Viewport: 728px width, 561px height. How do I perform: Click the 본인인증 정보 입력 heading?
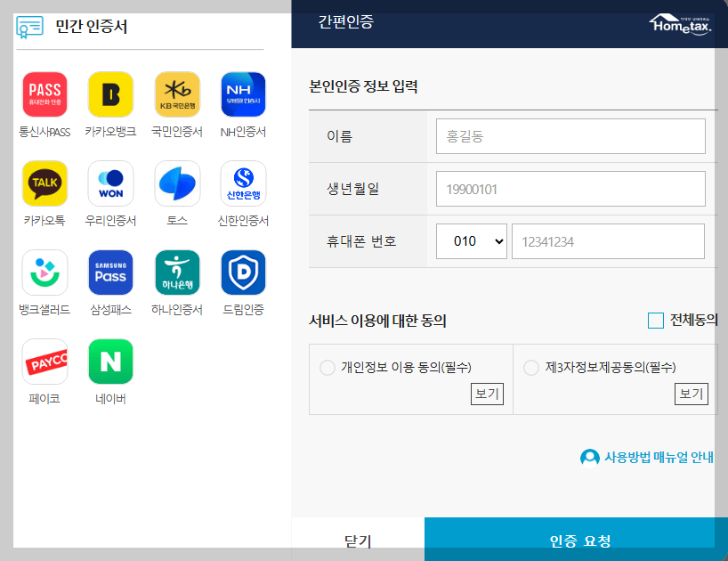point(363,86)
